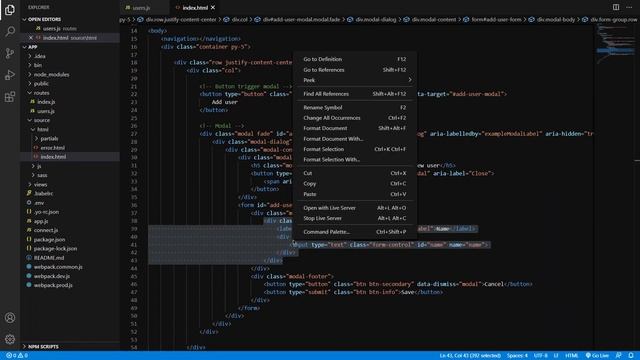
Task: Open webpack.prod.js in the file tree
Action: pos(53,285)
